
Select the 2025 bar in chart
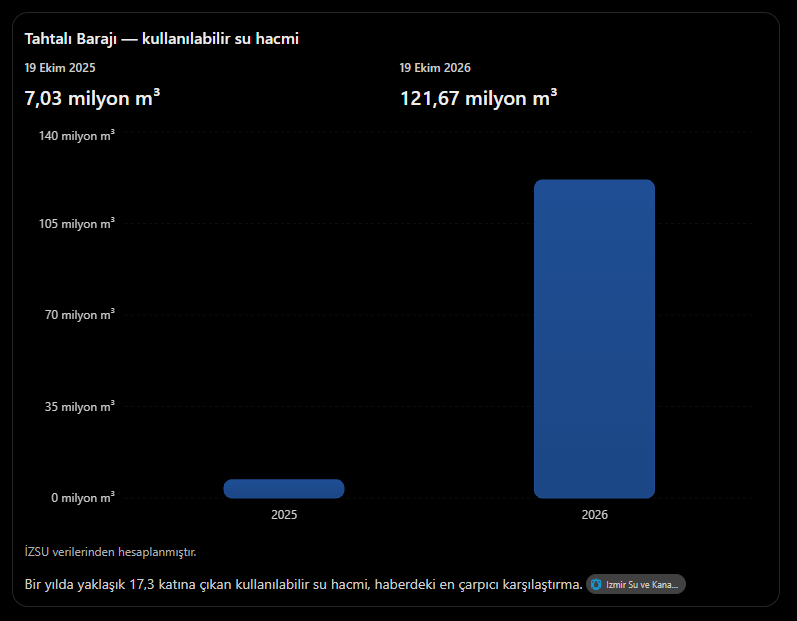284,489
